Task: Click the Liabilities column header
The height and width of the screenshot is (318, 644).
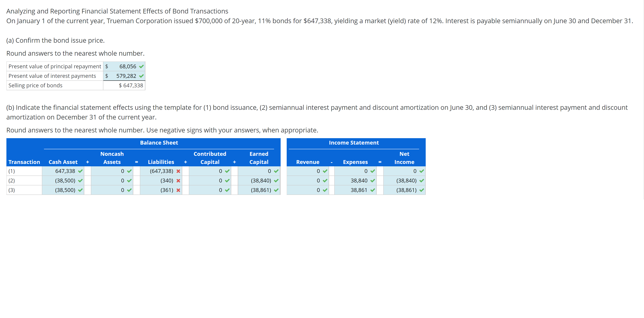Action: pos(161,162)
